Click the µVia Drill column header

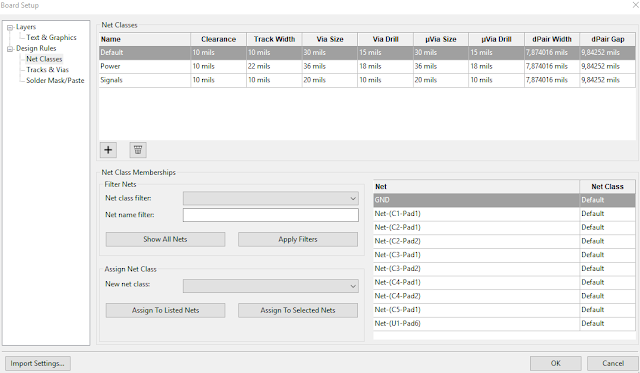(x=496, y=39)
